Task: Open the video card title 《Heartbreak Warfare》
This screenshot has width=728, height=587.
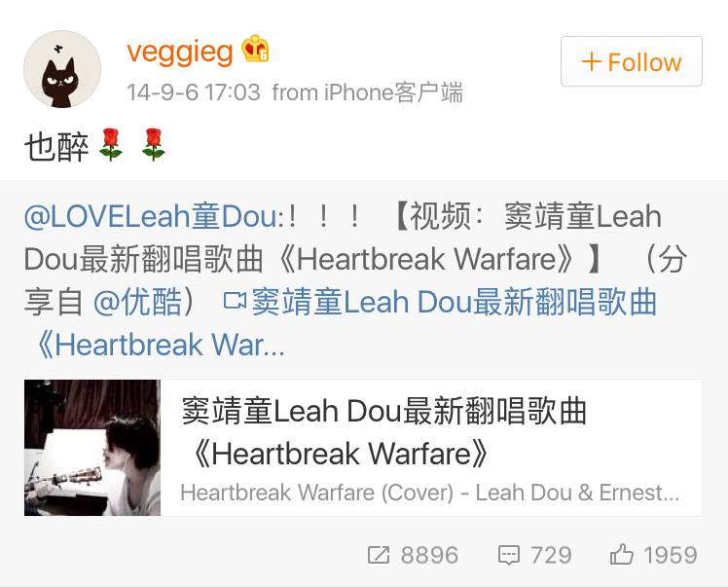Action: click(342, 454)
